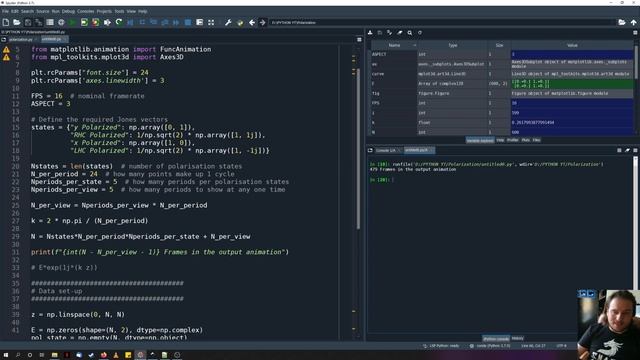This screenshot has height=360, width=640.
Task: Click the editor vertical scrollbar
Action: (358, 149)
